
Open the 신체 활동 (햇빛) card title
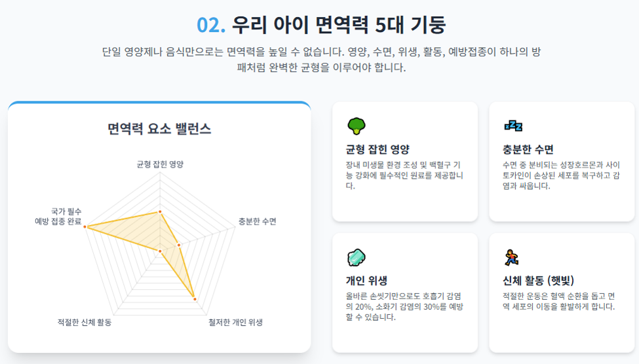[538, 281]
